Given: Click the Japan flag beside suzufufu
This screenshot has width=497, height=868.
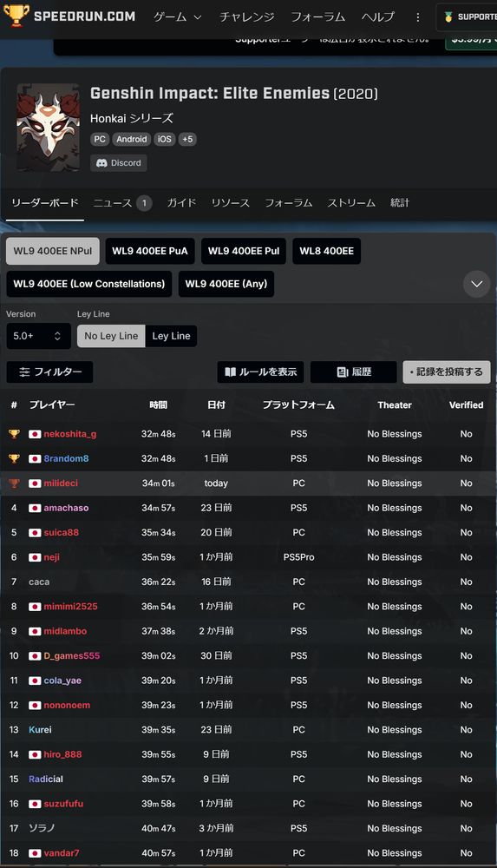Looking at the screenshot, I should point(35,804).
